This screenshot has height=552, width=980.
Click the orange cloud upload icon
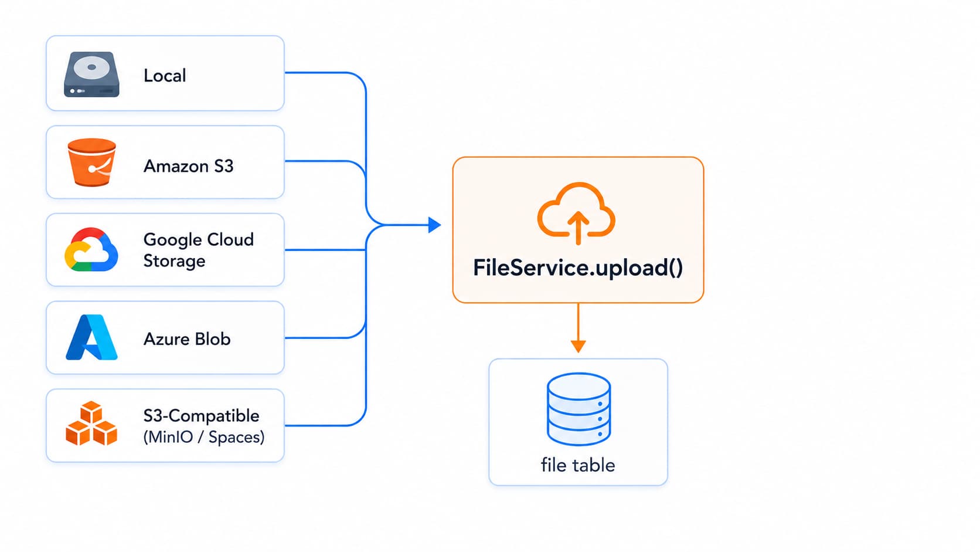click(577, 214)
